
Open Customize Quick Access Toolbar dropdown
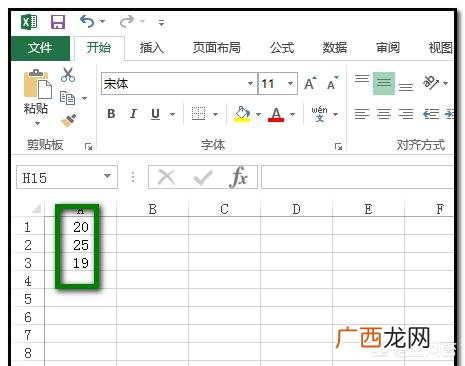(161, 23)
